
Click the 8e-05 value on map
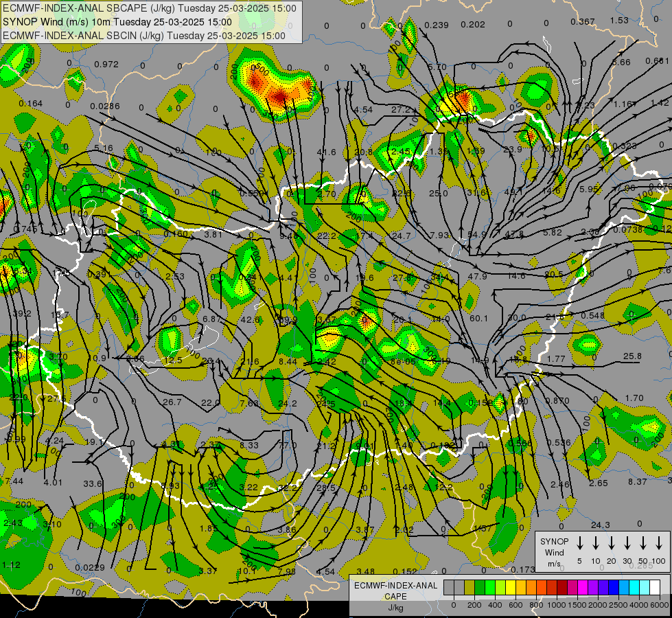pyautogui.click(x=402, y=362)
